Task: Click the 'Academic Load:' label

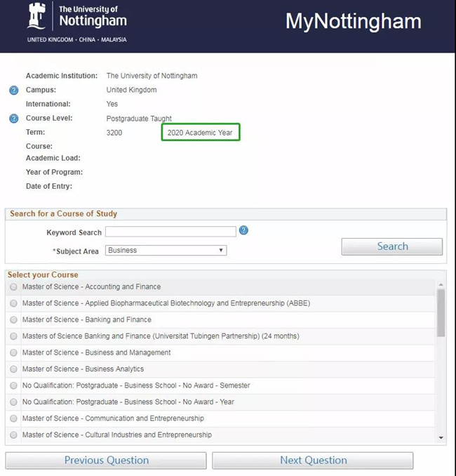Action: (53, 158)
